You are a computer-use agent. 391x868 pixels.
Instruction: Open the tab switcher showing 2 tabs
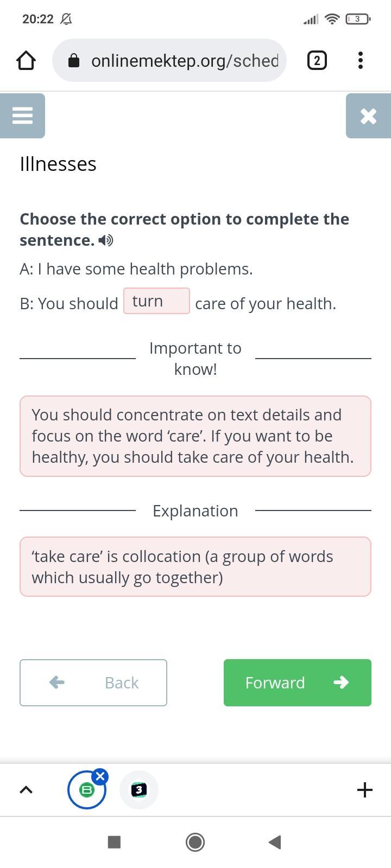point(317,60)
